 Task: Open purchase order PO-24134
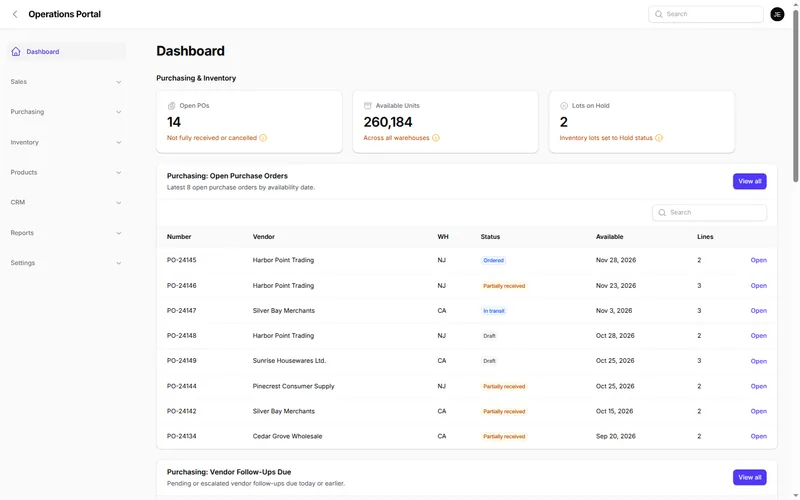pos(759,436)
